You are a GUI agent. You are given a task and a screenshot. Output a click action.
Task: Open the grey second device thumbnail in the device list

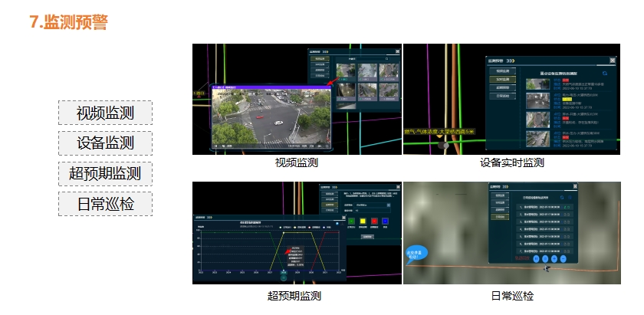537,101
